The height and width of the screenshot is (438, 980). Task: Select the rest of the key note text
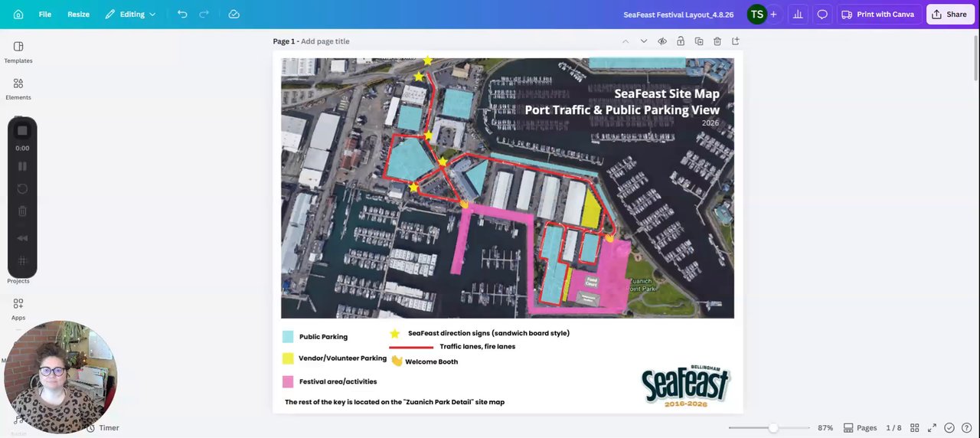pos(394,402)
